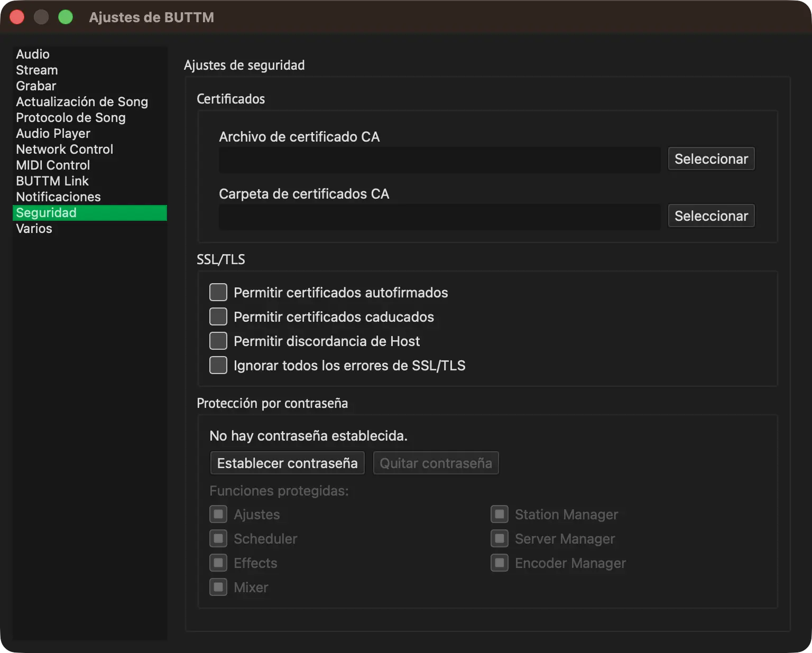The height and width of the screenshot is (653, 812).
Task: Toggle the Ajustes protected function checkbox
Action: [x=218, y=514]
